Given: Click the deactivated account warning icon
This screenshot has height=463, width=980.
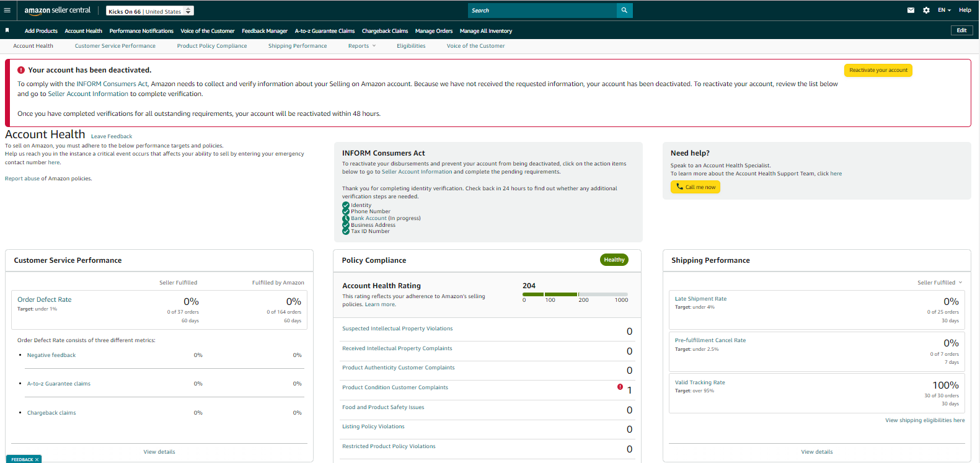Looking at the screenshot, I should (x=21, y=70).
